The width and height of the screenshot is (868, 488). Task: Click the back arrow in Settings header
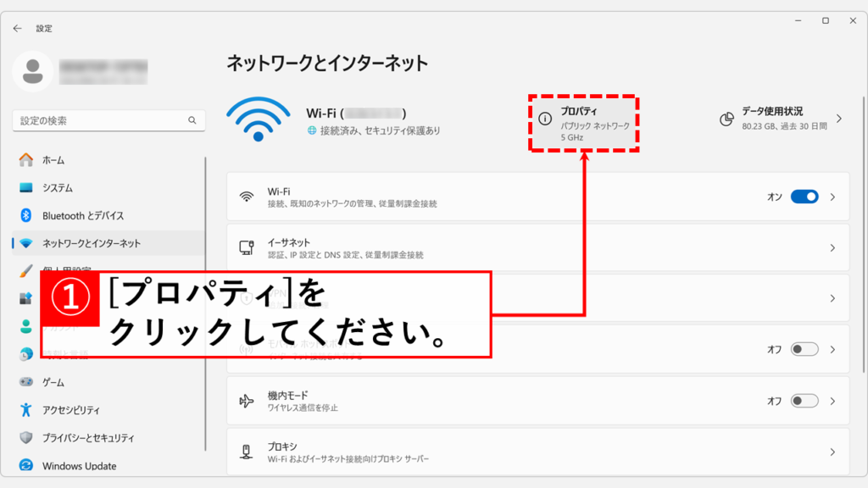(x=18, y=28)
